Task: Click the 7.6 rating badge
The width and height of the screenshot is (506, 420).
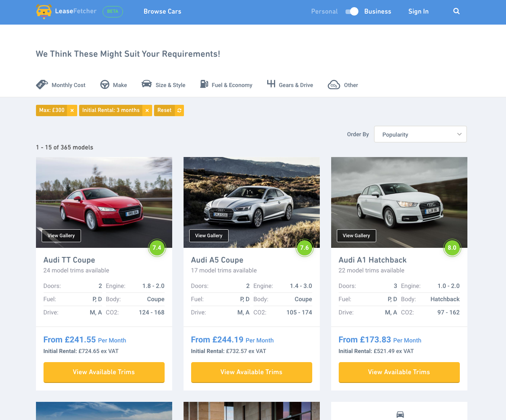Action: tap(304, 248)
